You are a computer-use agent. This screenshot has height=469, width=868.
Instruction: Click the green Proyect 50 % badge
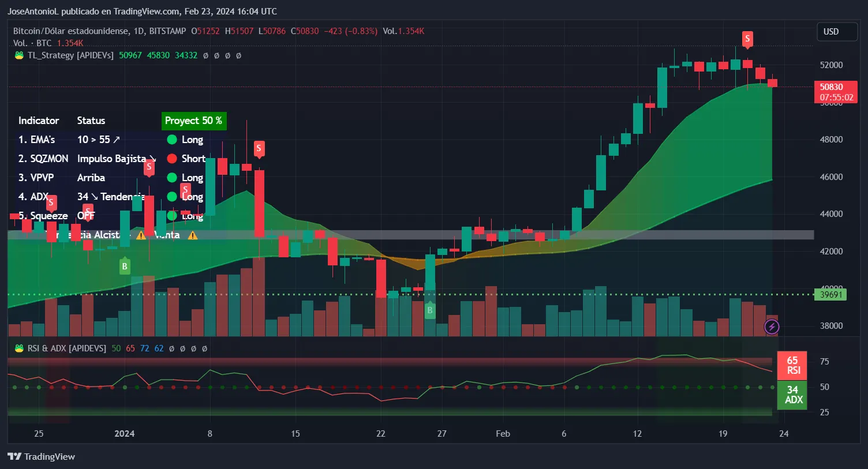193,121
